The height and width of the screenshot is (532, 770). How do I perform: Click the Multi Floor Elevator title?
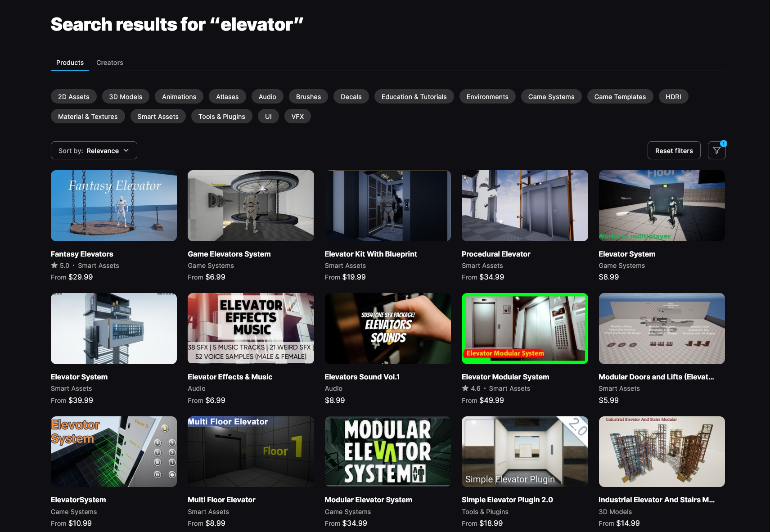tap(221, 500)
